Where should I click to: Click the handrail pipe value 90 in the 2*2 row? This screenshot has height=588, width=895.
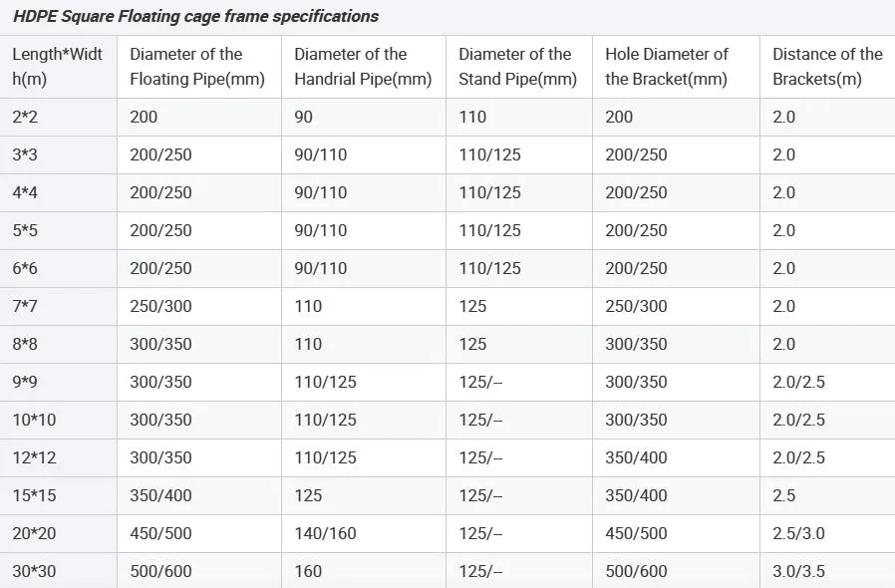[303, 117]
